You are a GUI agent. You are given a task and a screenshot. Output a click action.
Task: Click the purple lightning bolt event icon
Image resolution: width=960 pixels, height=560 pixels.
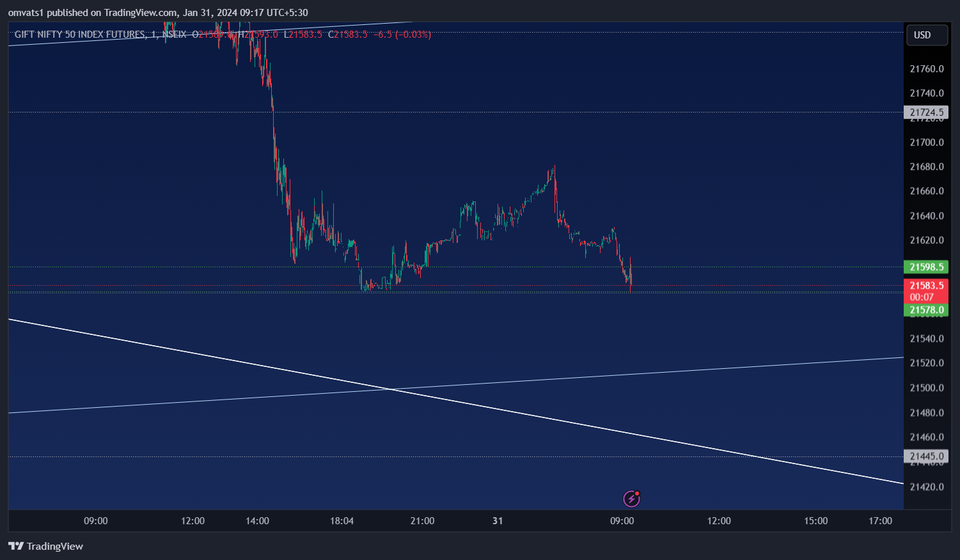(x=631, y=499)
